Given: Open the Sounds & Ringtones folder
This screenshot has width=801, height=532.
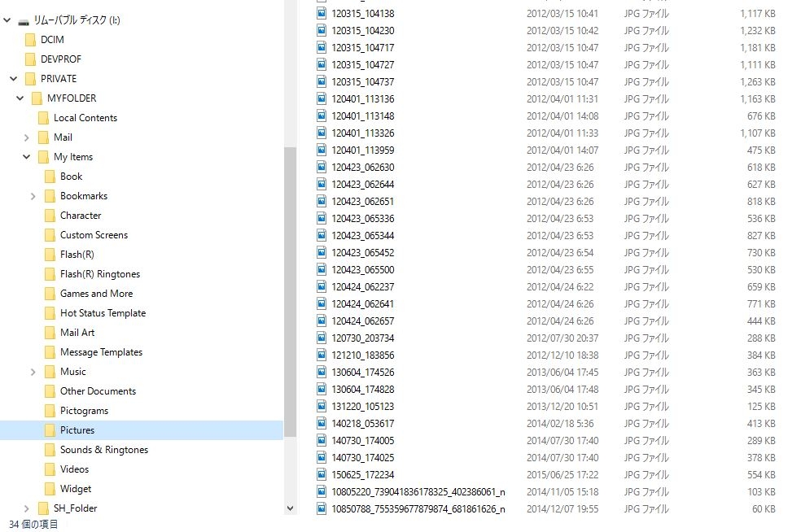Looking at the screenshot, I should [104, 450].
